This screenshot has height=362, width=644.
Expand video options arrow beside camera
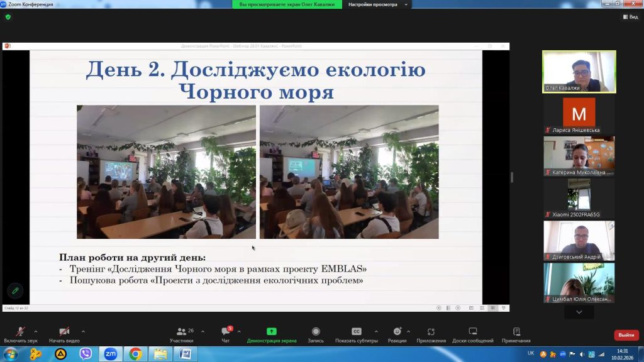[x=83, y=331]
